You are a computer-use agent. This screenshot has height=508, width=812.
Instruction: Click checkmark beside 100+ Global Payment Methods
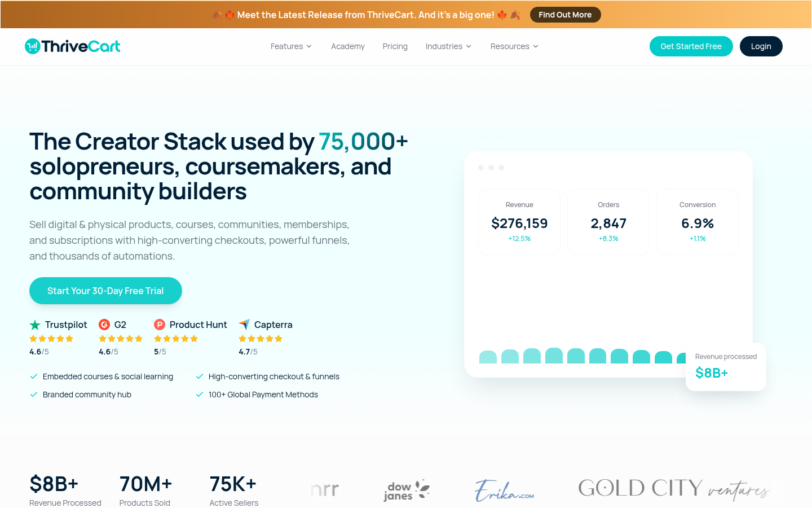click(x=200, y=395)
